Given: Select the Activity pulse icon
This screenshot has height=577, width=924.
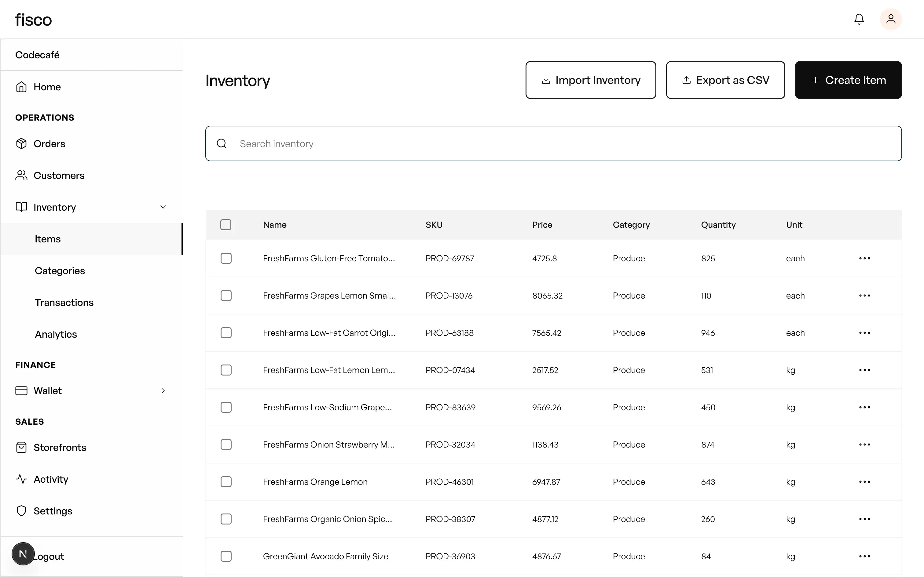Looking at the screenshot, I should (21, 479).
